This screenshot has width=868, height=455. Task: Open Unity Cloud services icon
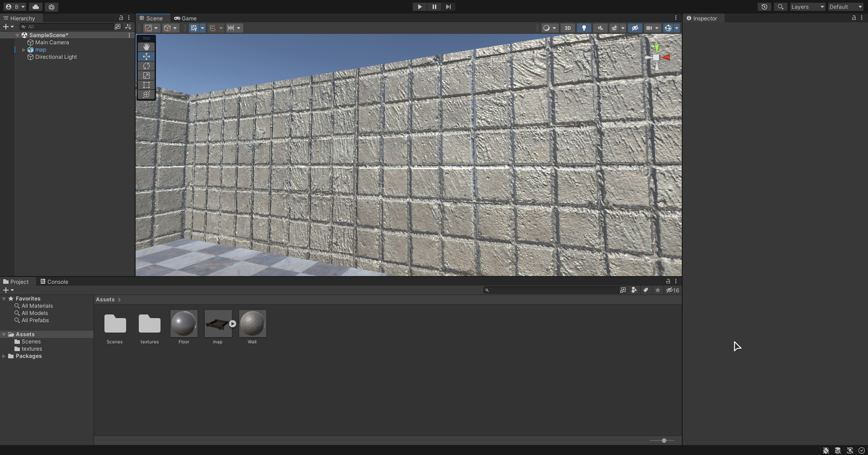pyautogui.click(x=36, y=7)
